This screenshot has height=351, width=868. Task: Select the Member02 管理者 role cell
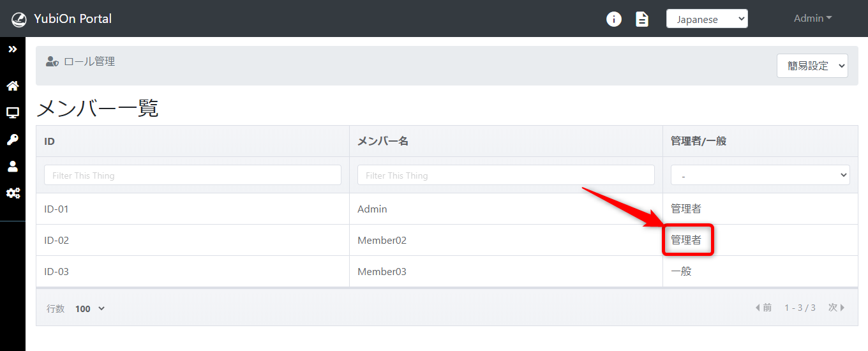[x=687, y=241]
